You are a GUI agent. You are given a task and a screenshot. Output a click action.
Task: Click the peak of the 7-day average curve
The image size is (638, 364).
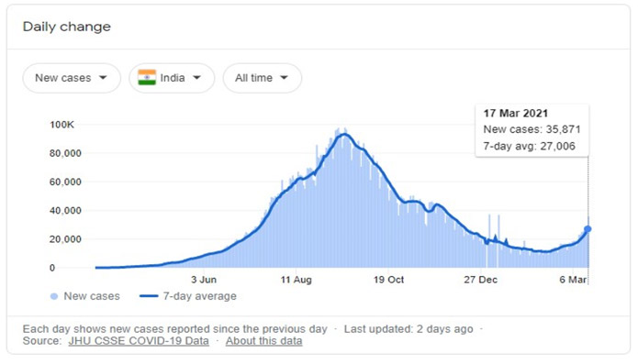pyautogui.click(x=344, y=134)
